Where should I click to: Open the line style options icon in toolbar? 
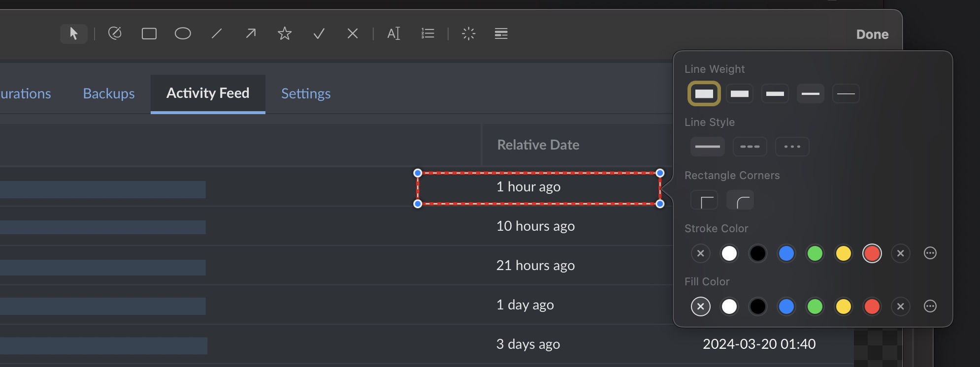[x=501, y=33]
